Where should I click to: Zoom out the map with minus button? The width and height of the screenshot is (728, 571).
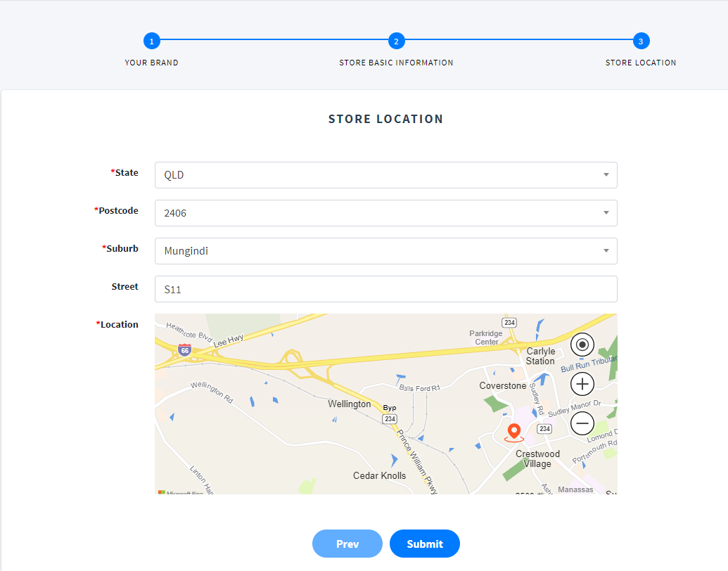click(x=582, y=423)
